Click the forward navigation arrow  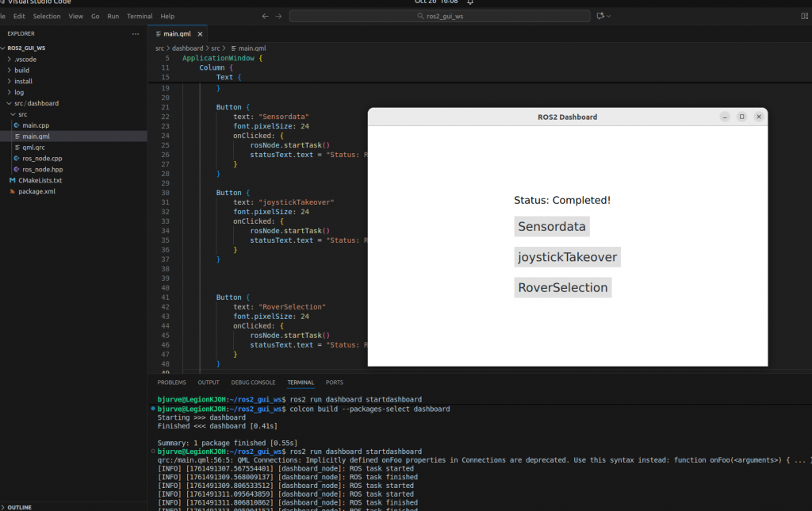(278, 16)
